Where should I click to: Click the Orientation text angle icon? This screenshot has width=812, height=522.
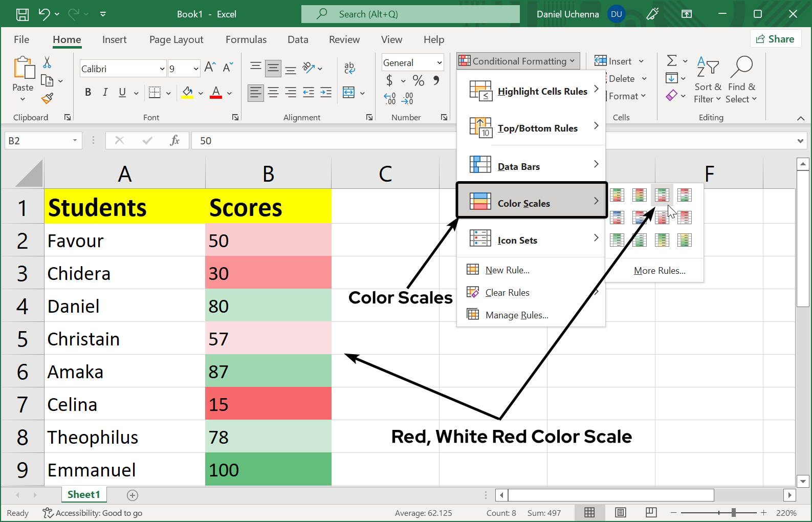click(309, 68)
